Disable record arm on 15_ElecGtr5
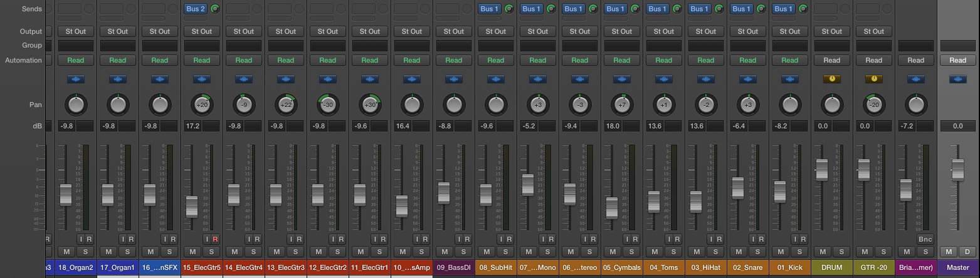 [215, 239]
